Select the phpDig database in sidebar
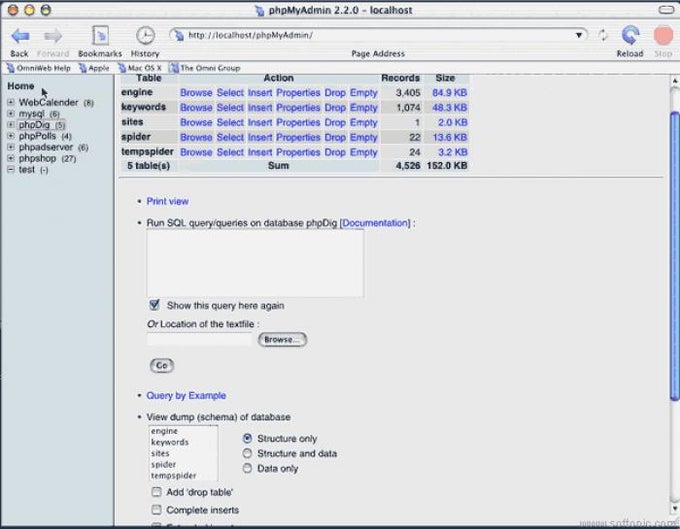This screenshot has height=529, width=680. point(34,125)
